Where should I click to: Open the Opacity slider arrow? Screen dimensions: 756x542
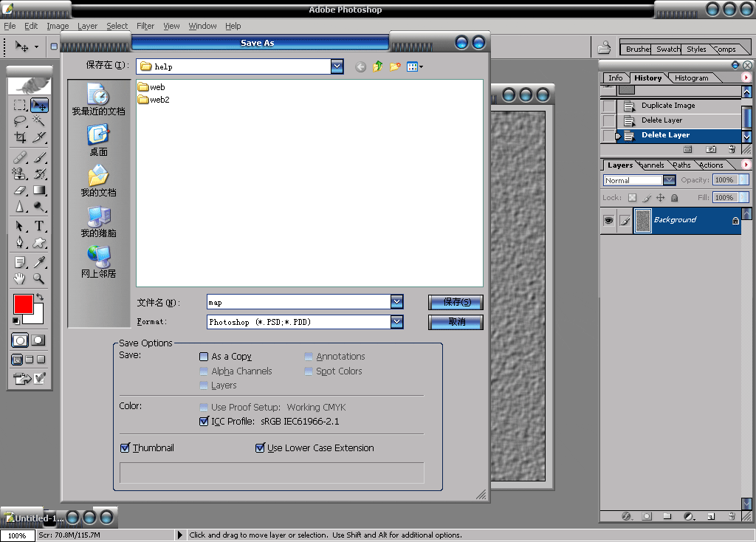pyautogui.click(x=744, y=180)
